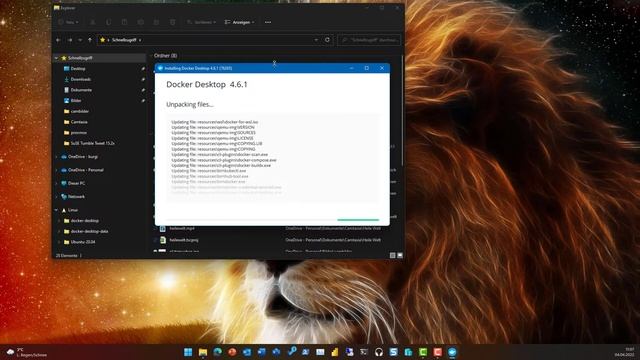
Task: Select Downloads in Schnellzugriff
Action: [x=78, y=79]
